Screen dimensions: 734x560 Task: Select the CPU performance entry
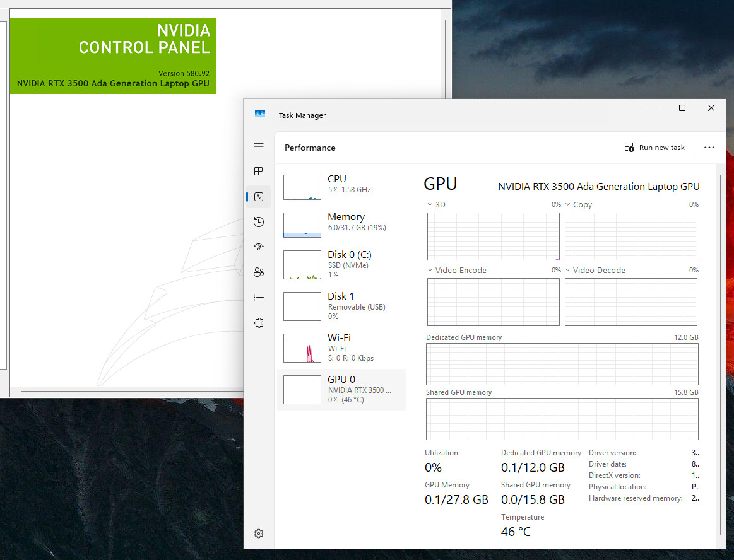(x=341, y=187)
